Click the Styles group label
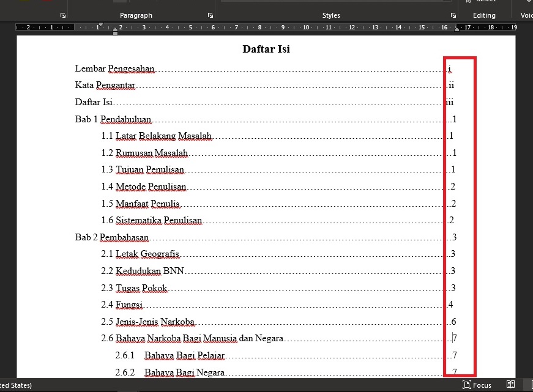The image size is (533, 392). point(331,15)
